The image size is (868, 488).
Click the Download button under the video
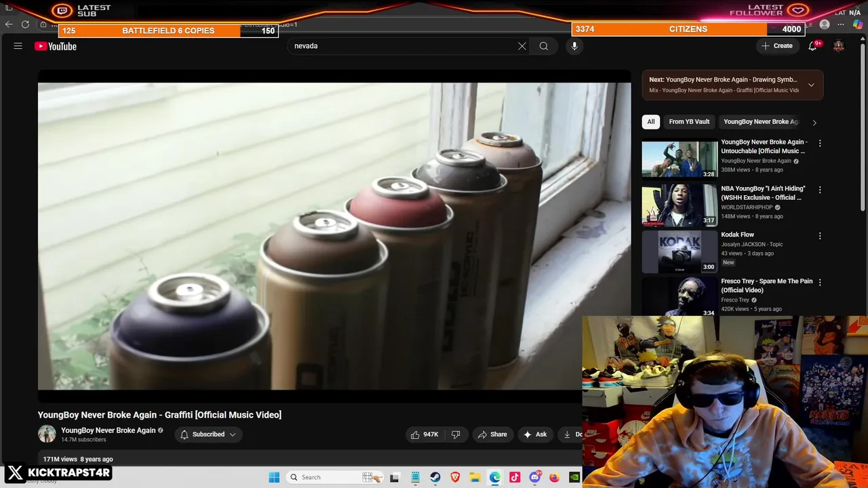pyautogui.click(x=570, y=434)
